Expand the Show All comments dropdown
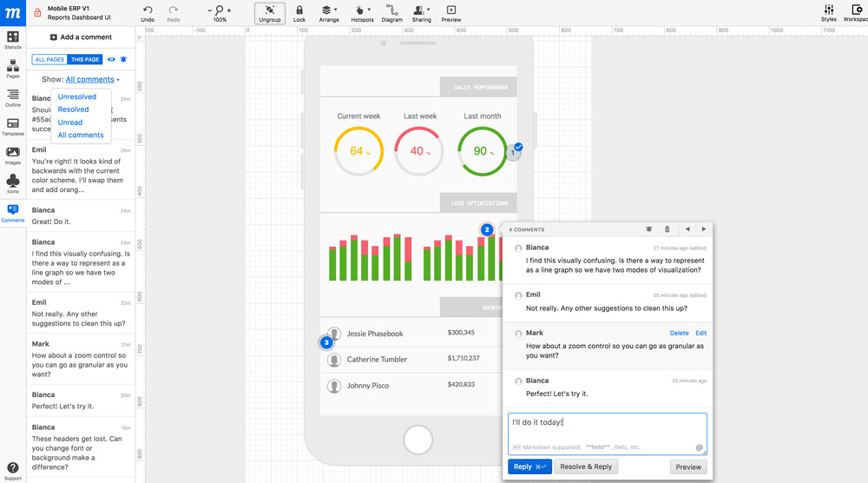This screenshot has width=868, height=483. (x=89, y=79)
